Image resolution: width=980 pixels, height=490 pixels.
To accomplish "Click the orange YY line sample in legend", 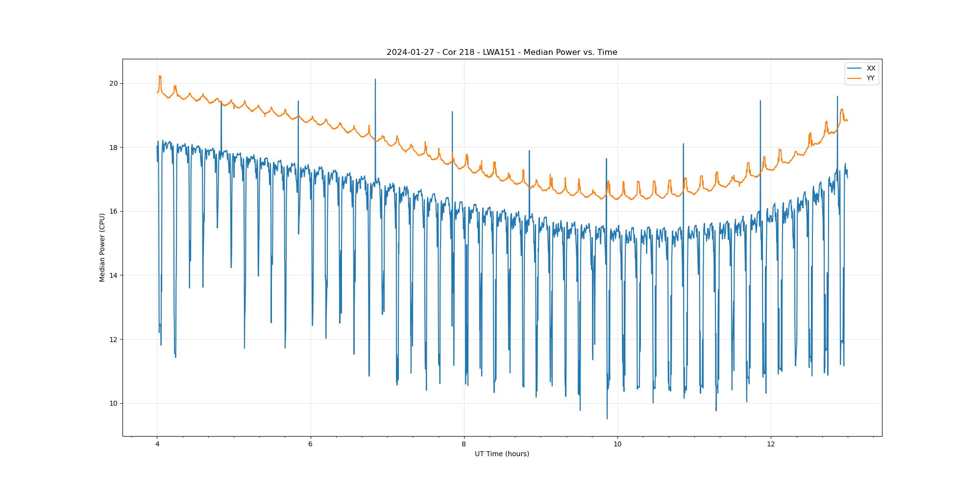I will coord(855,78).
